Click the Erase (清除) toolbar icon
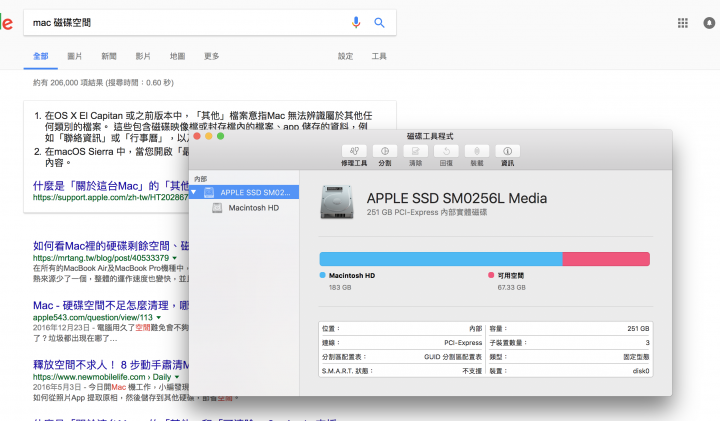This screenshot has width=720, height=421. click(416, 151)
